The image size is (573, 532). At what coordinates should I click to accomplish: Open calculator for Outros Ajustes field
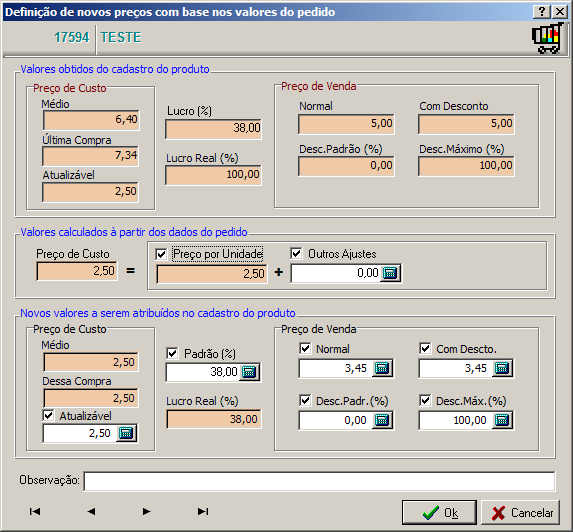click(390, 273)
